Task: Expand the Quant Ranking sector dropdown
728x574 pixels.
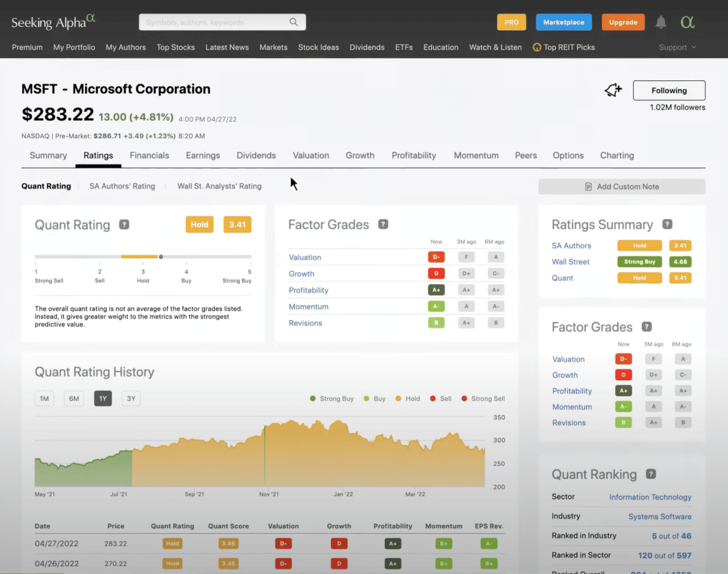Action: (650, 497)
